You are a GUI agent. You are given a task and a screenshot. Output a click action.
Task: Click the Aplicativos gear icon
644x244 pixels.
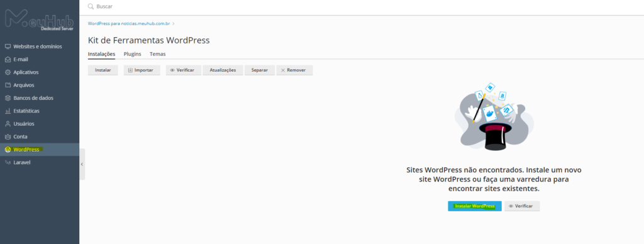(8, 72)
